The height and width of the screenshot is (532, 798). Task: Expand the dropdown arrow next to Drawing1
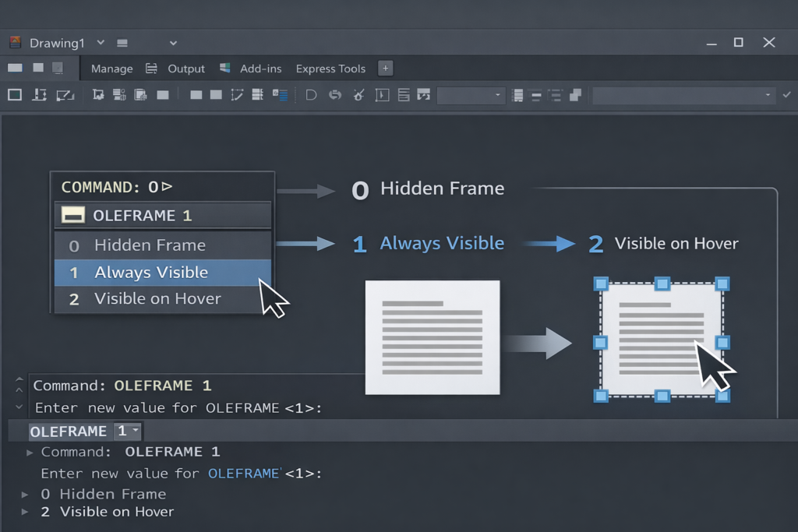coord(173,43)
